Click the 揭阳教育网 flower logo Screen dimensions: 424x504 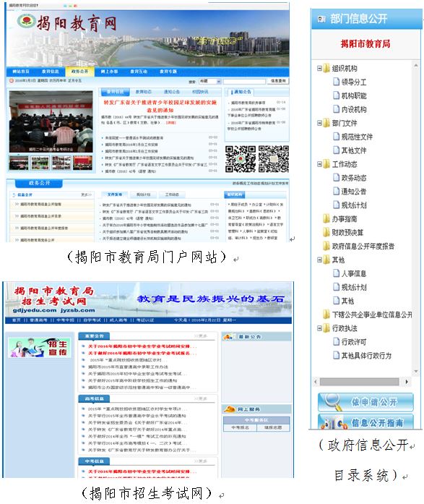coord(26,21)
